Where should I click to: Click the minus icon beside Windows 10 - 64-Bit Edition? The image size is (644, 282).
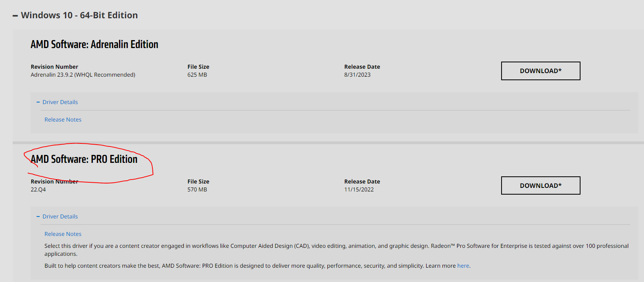15,16
